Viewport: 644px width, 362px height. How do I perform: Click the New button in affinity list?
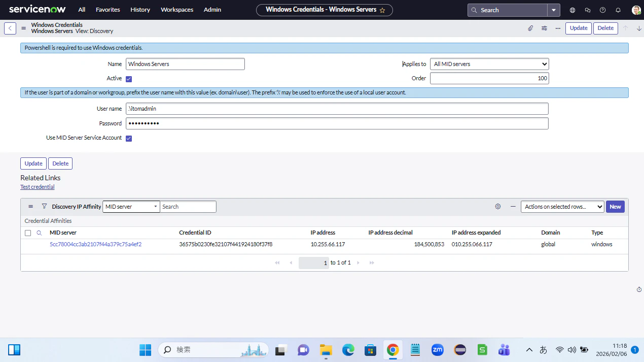pos(615,207)
